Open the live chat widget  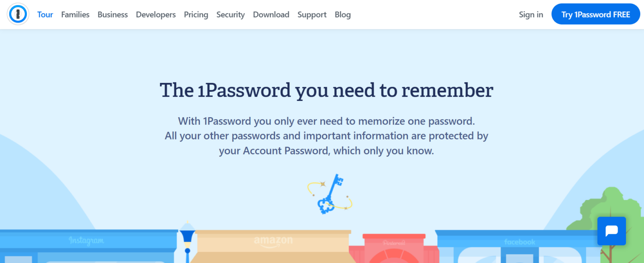coord(611,231)
